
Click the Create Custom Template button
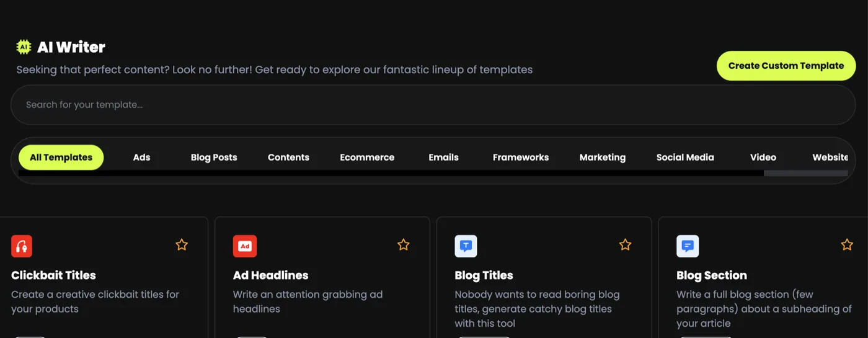coord(786,66)
